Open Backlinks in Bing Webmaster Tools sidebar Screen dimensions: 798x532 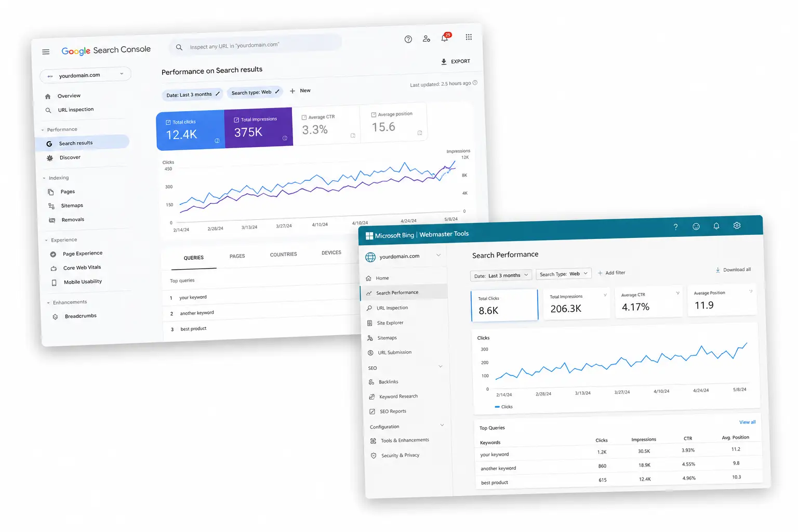click(388, 381)
